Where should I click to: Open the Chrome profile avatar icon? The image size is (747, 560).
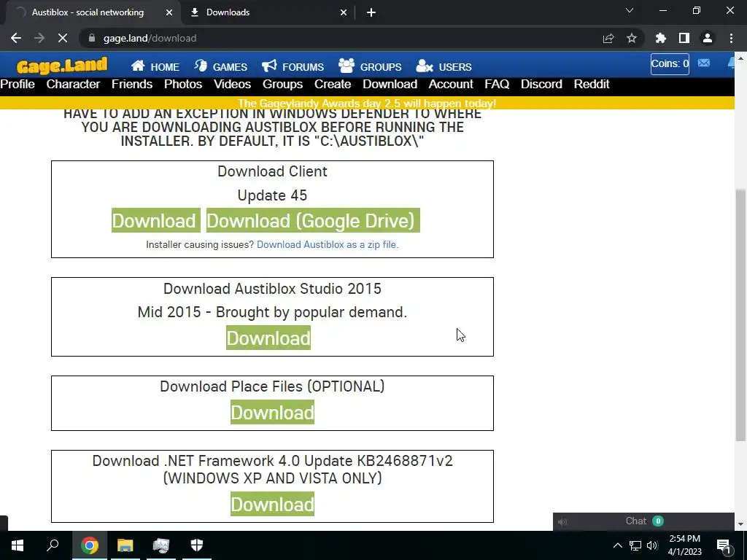708,38
